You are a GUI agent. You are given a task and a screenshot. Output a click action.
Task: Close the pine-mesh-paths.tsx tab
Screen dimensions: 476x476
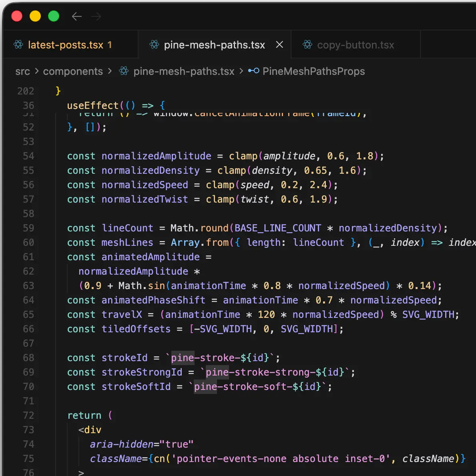click(279, 44)
